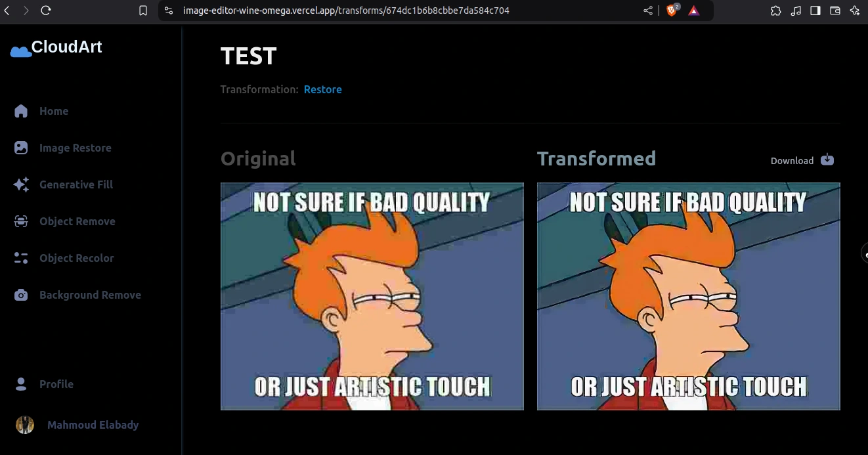Click the Restore transformation link

(322, 89)
